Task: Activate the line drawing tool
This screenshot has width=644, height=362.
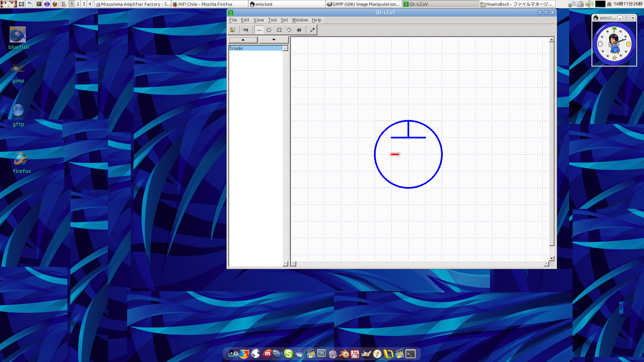Action: pos(259,30)
